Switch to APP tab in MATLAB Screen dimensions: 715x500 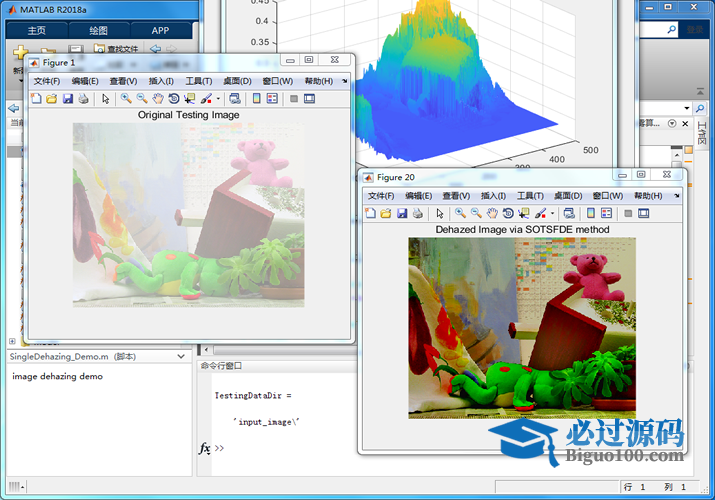(x=161, y=31)
